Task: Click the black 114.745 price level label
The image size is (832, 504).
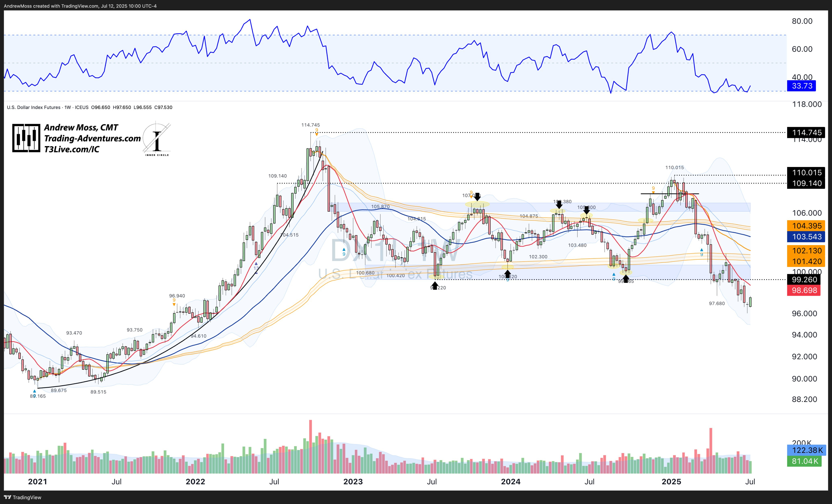Action: [806, 132]
